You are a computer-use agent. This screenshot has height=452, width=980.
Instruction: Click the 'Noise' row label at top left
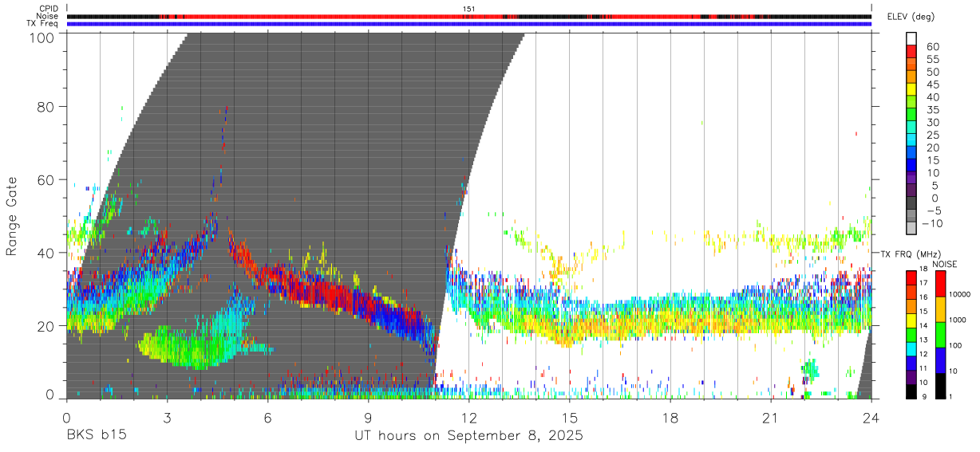[x=49, y=16]
